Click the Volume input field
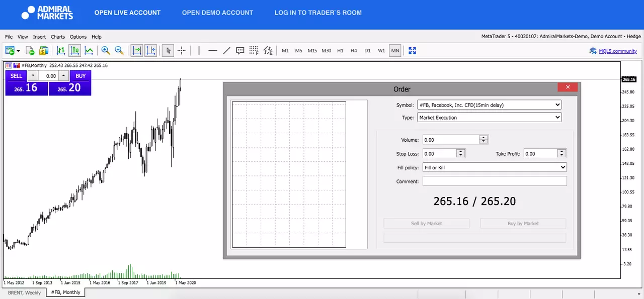This screenshot has width=644, height=299. pos(451,140)
